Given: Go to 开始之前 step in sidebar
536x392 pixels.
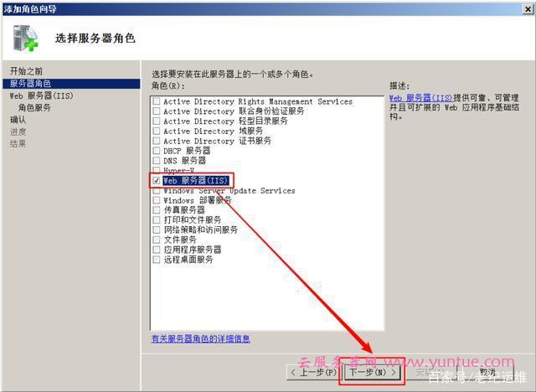Looking at the screenshot, I should (x=27, y=71).
